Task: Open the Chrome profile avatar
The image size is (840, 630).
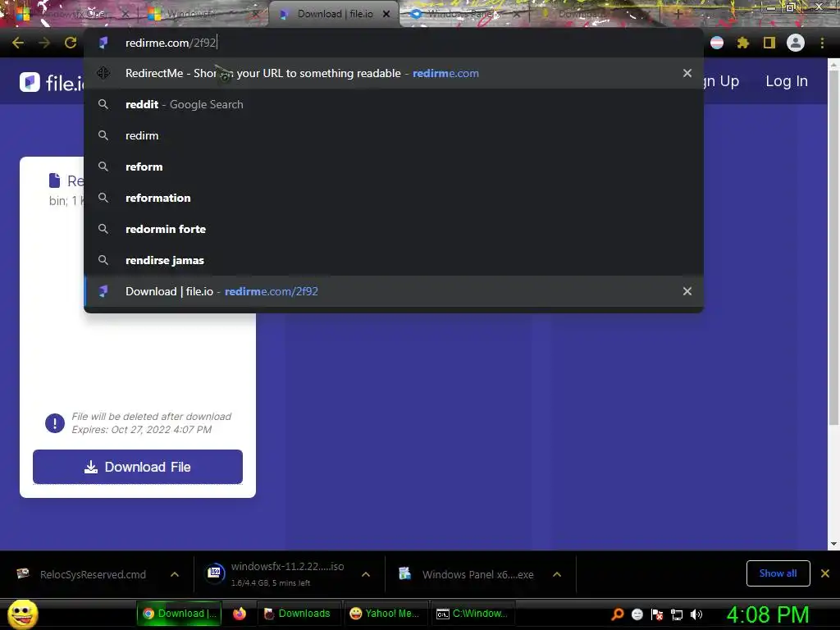Action: pos(796,43)
